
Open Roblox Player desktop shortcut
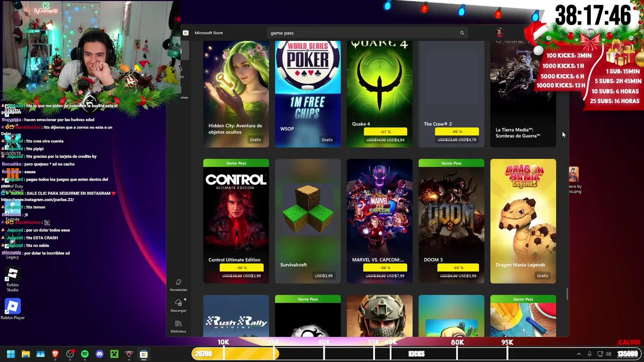pyautogui.click(x=13, y=309)
